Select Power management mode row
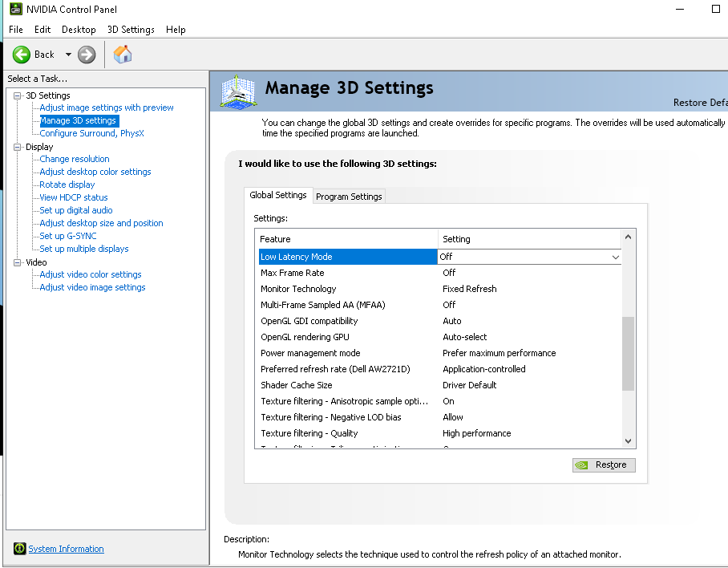Screen dimensions: 728x568 tap(439, 353)
